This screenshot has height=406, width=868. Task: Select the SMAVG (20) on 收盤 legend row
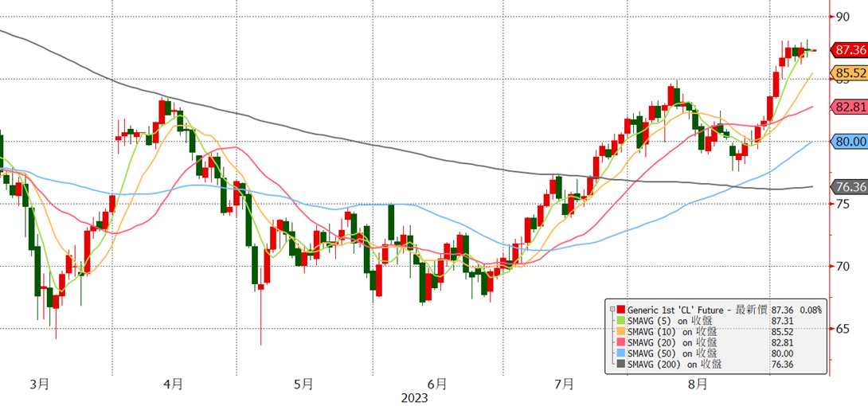pos(671,342)
